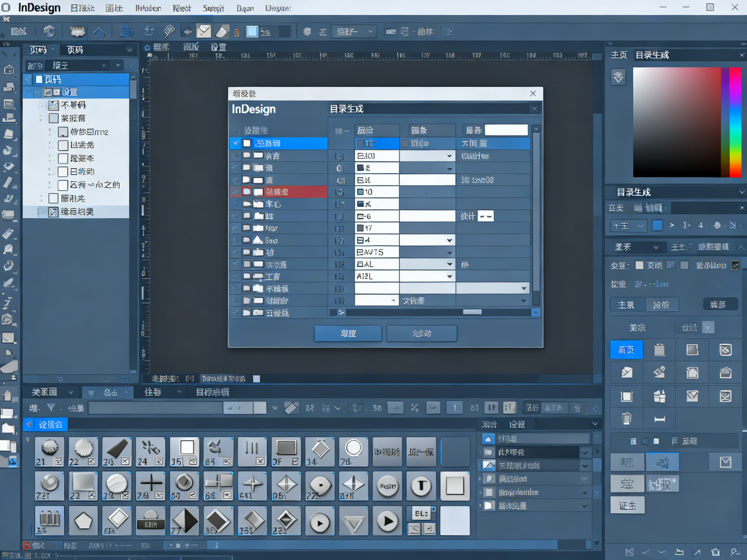Screen dimensions: 747x560
Task: Open the Design menu in menu bar
Action: (x=278, y=8)
